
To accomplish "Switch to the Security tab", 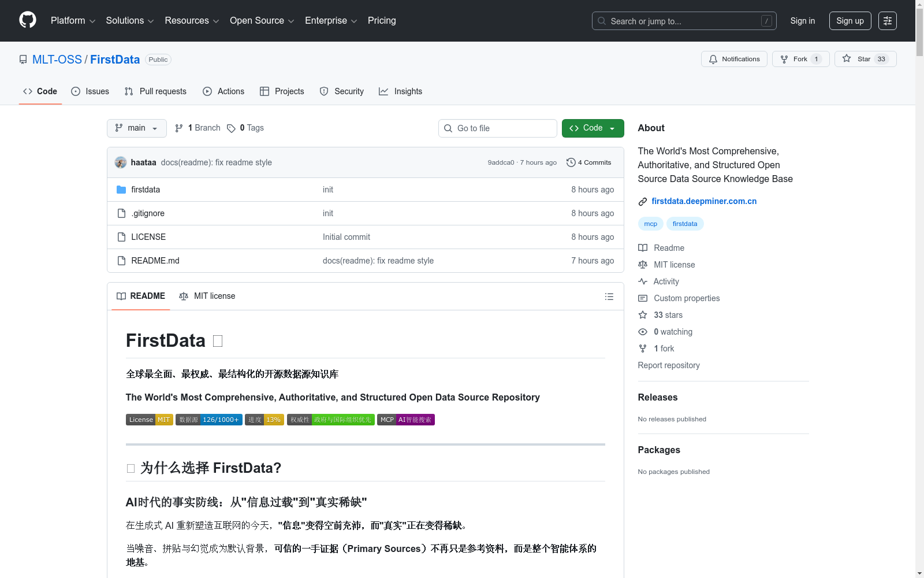I will [x=342, y=91].
